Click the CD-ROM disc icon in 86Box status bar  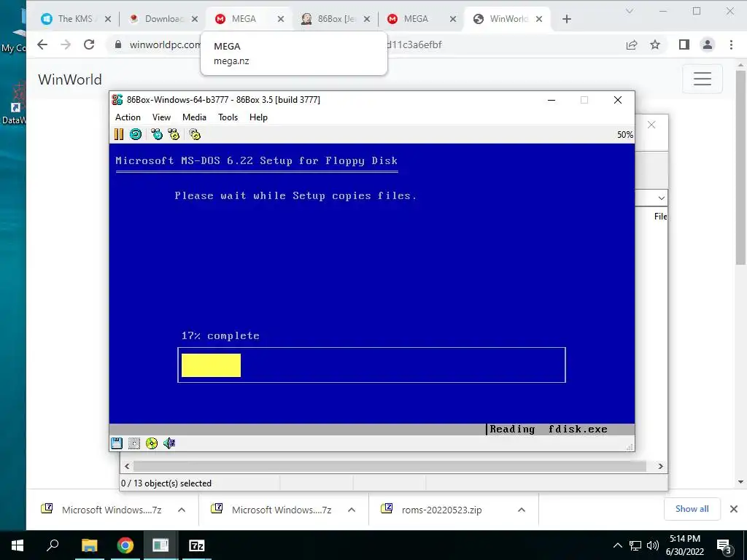[152, 443]
